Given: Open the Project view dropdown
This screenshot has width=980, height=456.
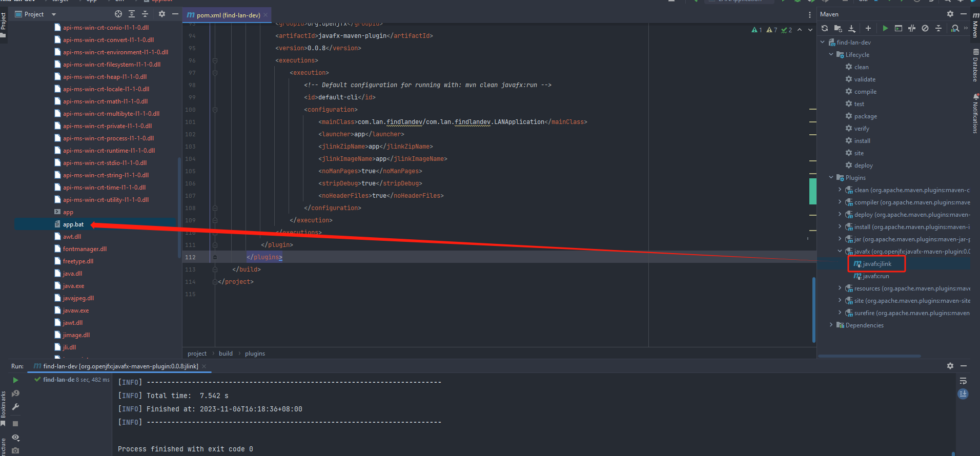Looking at the screenshot, I should pos(54,14).
